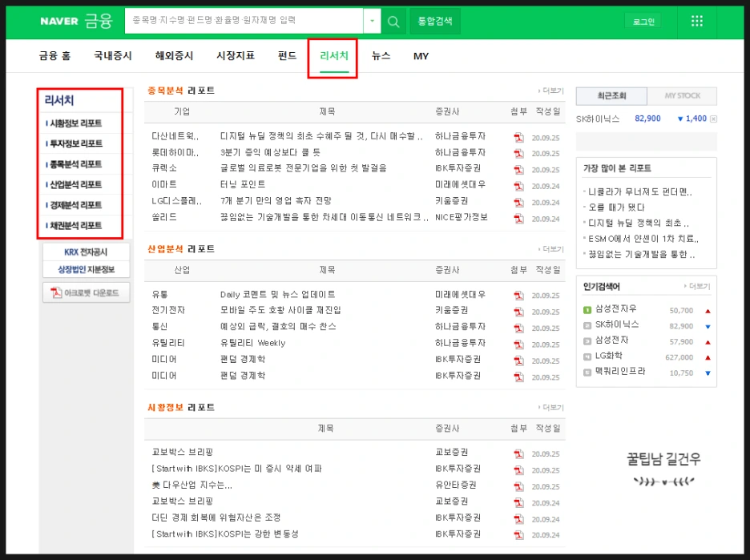
Task: Open '글로벌 의료로봇 전문기업' report title
Action: tap(303, 168)
